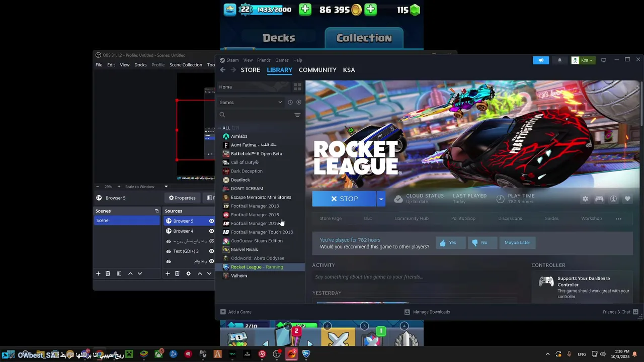Move scene down arrow in OBS

[x=140, y=274]
